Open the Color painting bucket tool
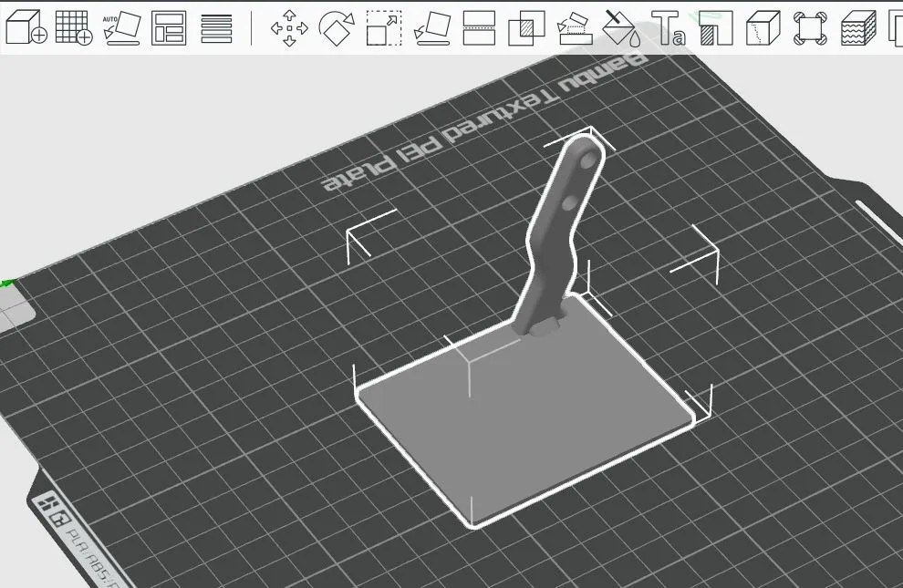This screenshot has width=903, height=588. tap(621, 27)
